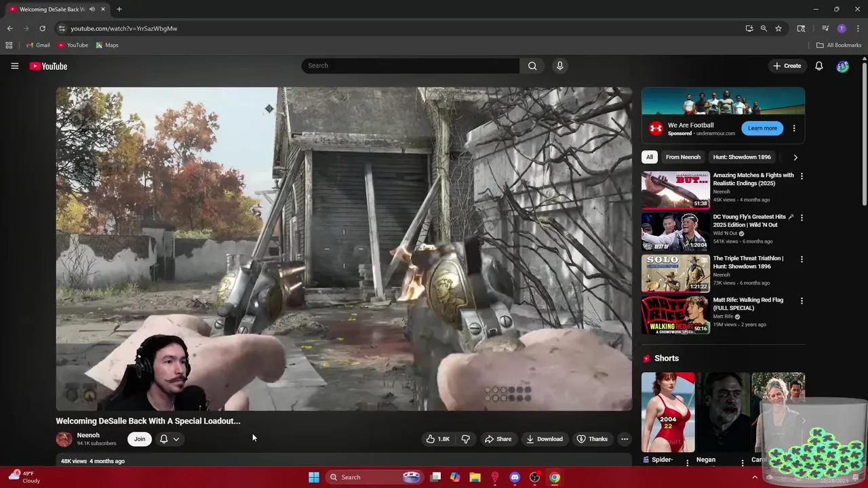868x488 pixels.
Task: Open the Negan short thumbnail
Action: point(723,412)
